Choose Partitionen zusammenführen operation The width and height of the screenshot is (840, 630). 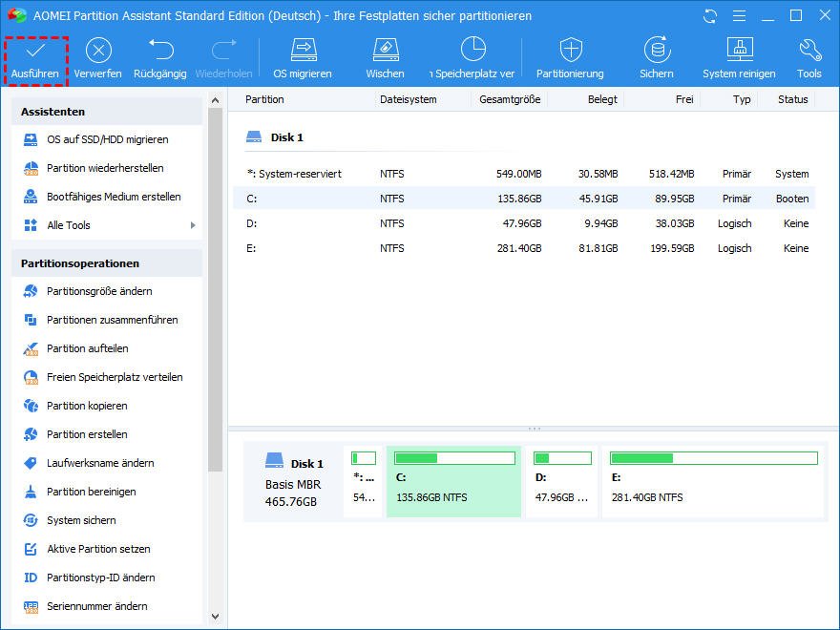pos(112,320)
